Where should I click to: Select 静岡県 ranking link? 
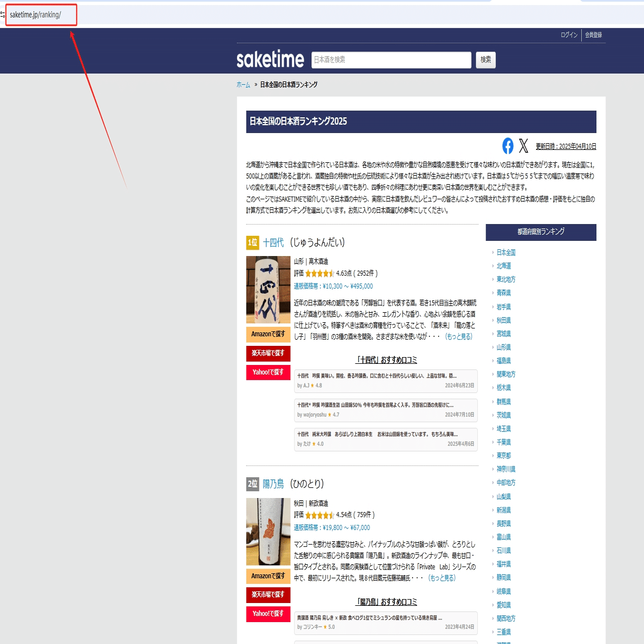(x=504, y=577)
